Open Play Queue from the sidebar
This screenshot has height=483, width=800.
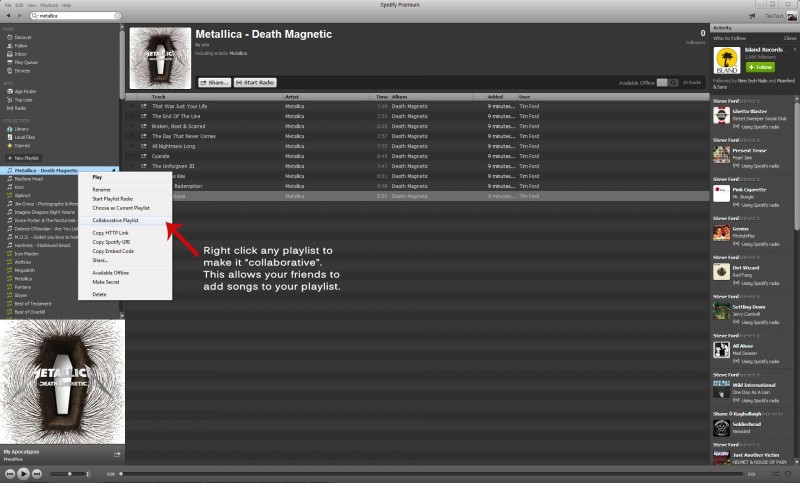25,62
